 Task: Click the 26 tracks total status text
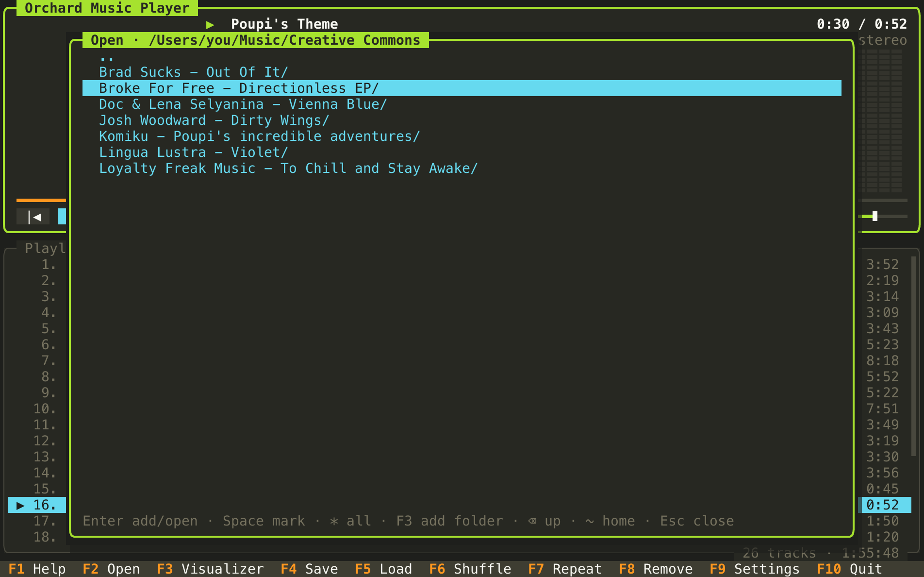821,553
